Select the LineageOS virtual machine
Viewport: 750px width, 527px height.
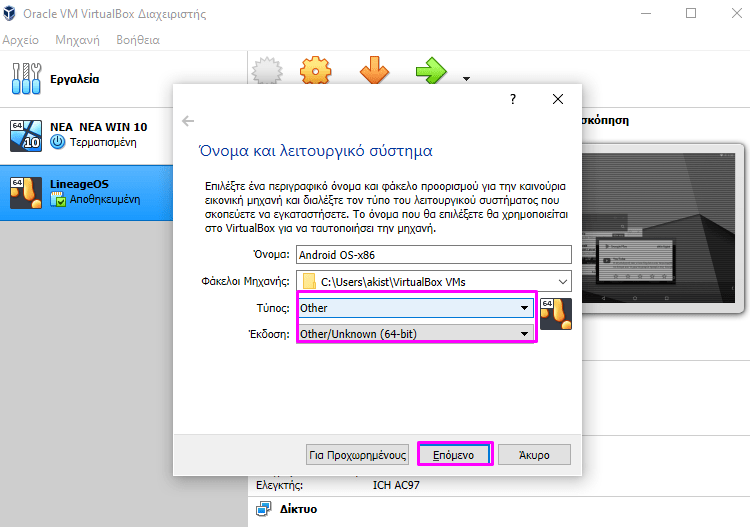tap(87, 192)
